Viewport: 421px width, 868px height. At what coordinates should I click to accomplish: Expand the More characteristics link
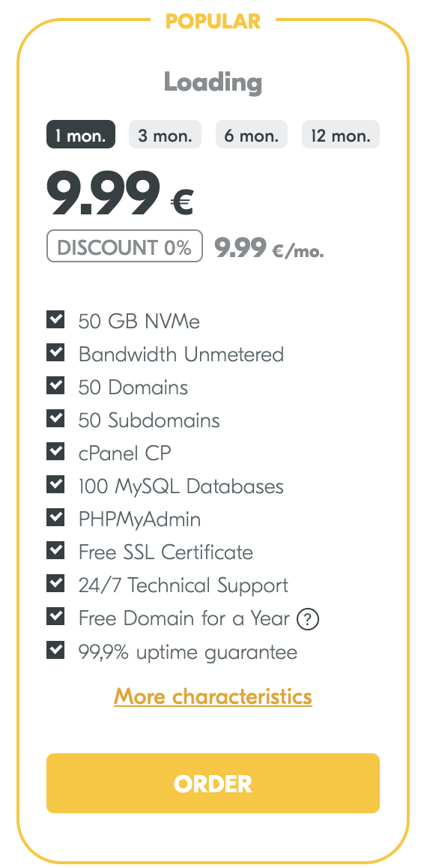click(x=213, y=696)
